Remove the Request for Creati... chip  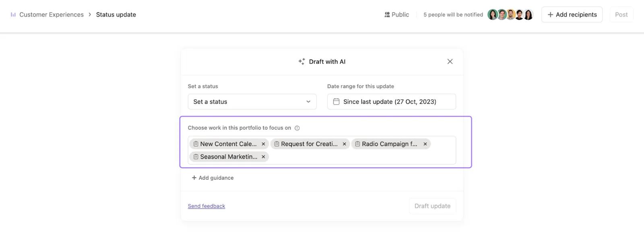tap(344, 144)
